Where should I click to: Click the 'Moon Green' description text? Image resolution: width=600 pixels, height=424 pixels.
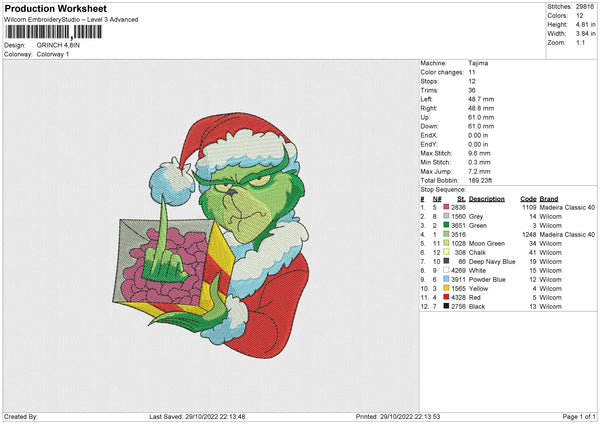[487, 243]
